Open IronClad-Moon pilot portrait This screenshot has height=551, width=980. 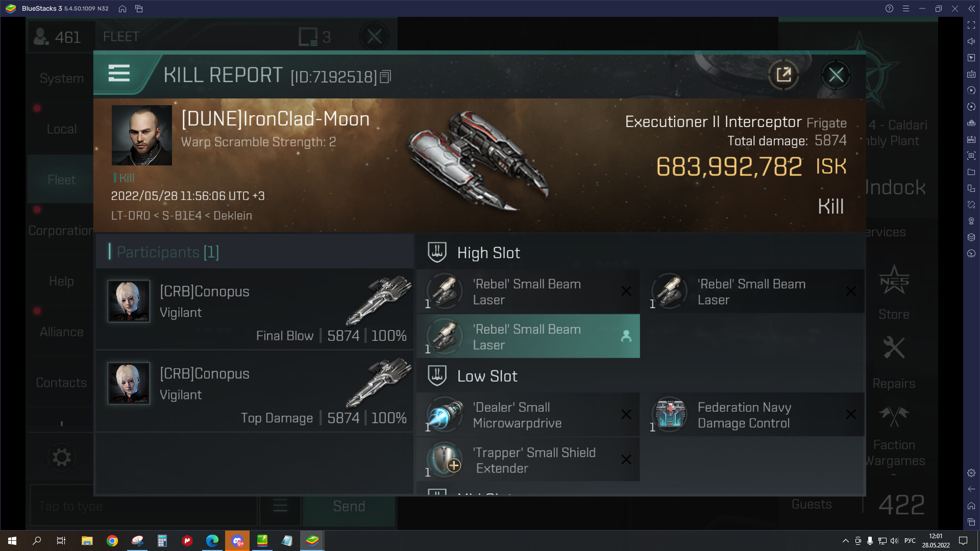coord(142,135)
